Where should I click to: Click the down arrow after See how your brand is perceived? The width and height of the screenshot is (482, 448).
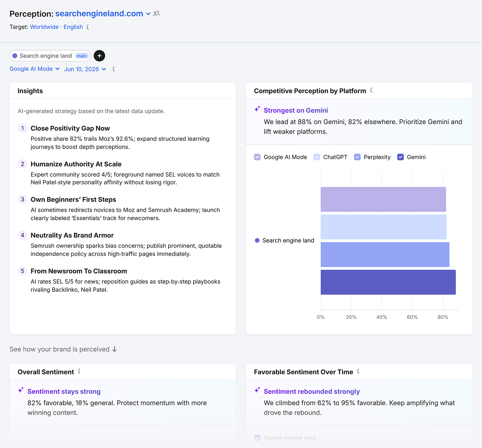point(114,349)
